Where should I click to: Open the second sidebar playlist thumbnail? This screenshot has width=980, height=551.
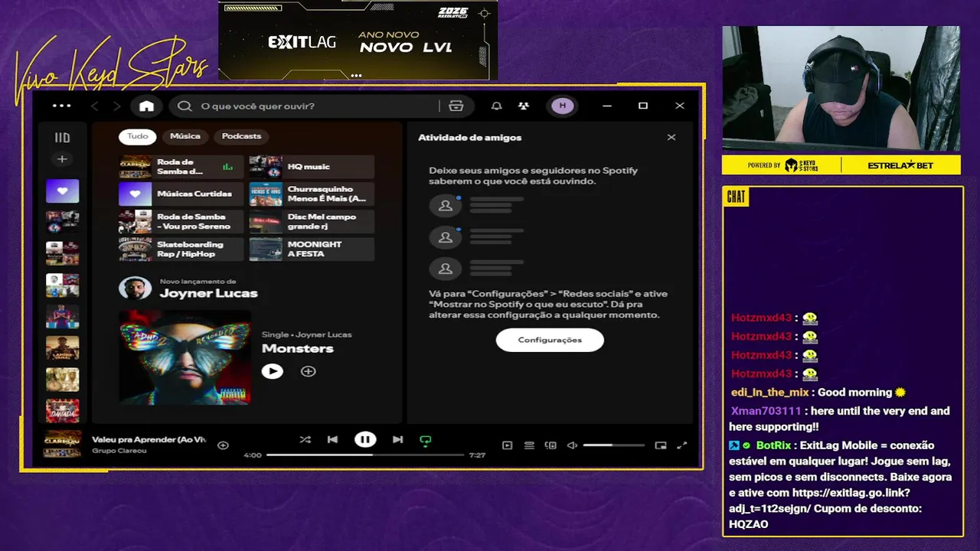tap(62, 222)
